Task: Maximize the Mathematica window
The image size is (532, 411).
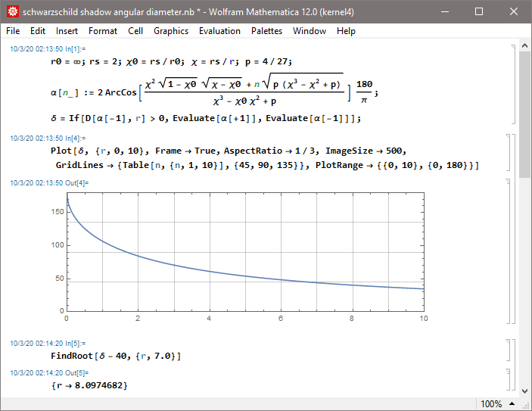Action: tap(479, 12)
